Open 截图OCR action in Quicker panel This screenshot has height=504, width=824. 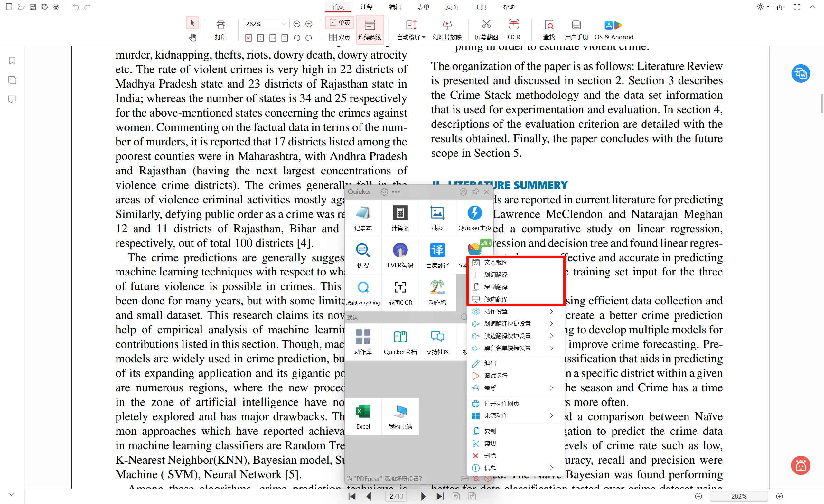[x=400, y=293]
